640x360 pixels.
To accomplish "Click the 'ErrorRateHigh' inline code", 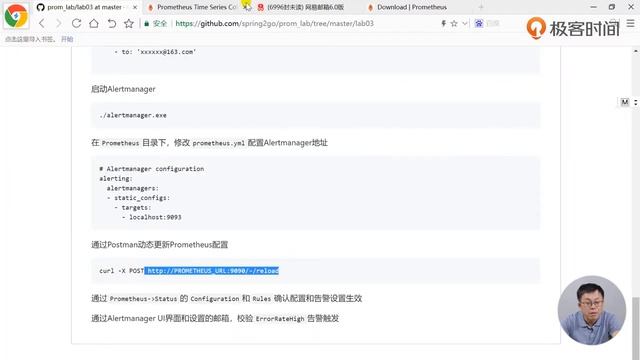I will [x=280, y=319].
